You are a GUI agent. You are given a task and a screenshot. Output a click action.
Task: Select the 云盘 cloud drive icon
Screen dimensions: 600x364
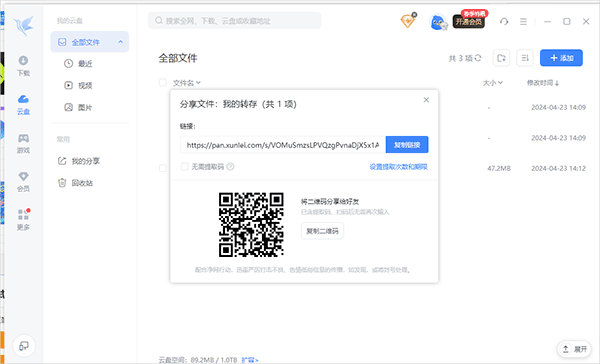(x=23, y=104)
